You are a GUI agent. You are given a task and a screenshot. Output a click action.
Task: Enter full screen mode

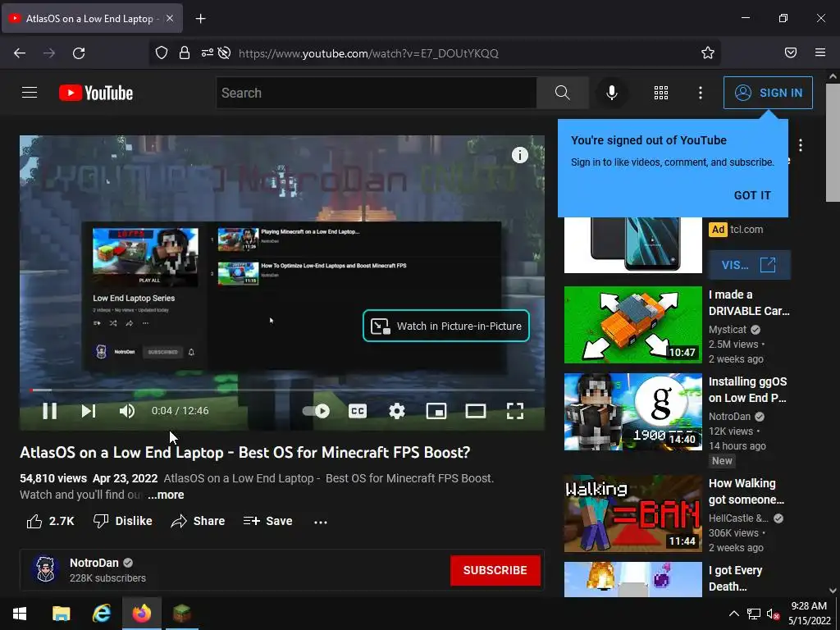pyautogui.click(x=515, y=411)
